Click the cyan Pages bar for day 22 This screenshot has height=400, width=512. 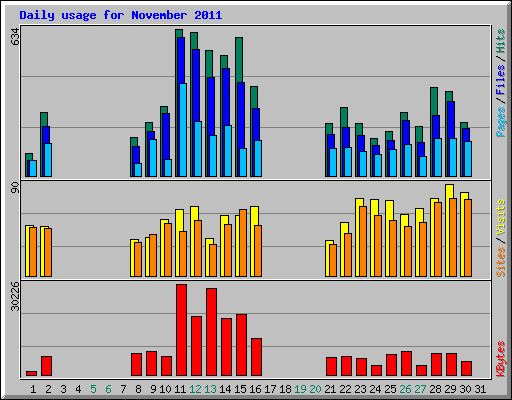[x=348, y=162]
